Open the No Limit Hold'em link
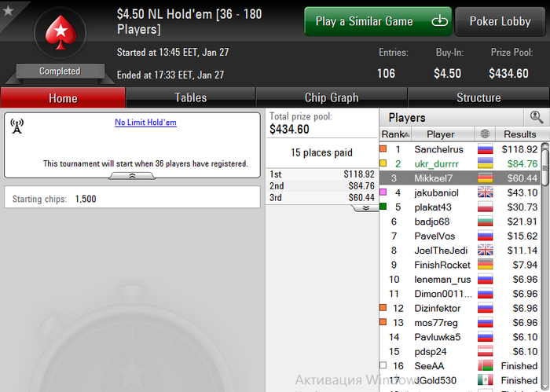550x392 pixels. click(145, 123)
